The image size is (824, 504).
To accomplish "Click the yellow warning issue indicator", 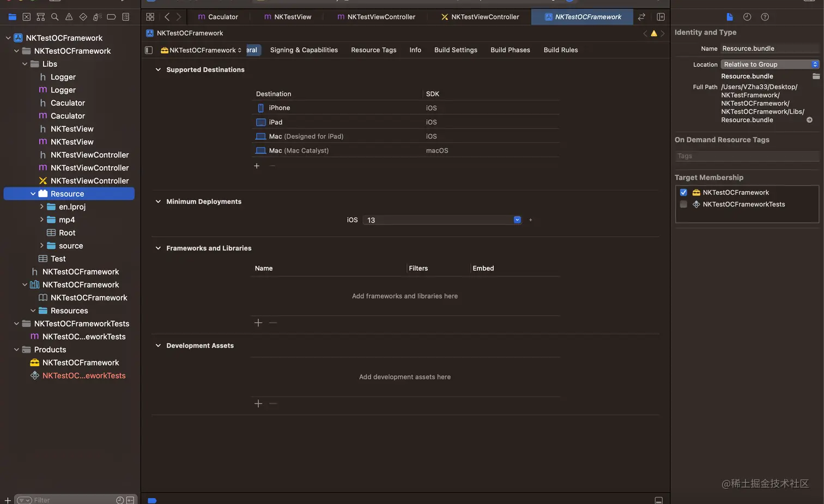I will click(x=654, y=33).
